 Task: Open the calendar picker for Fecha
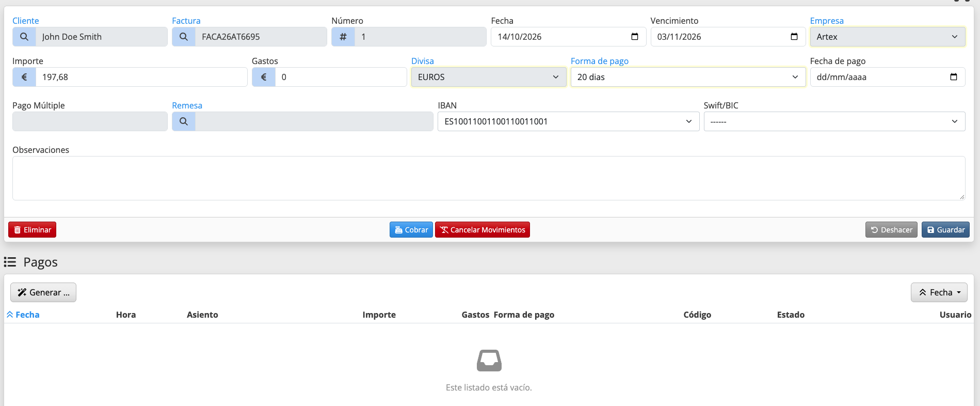point(635,37)
